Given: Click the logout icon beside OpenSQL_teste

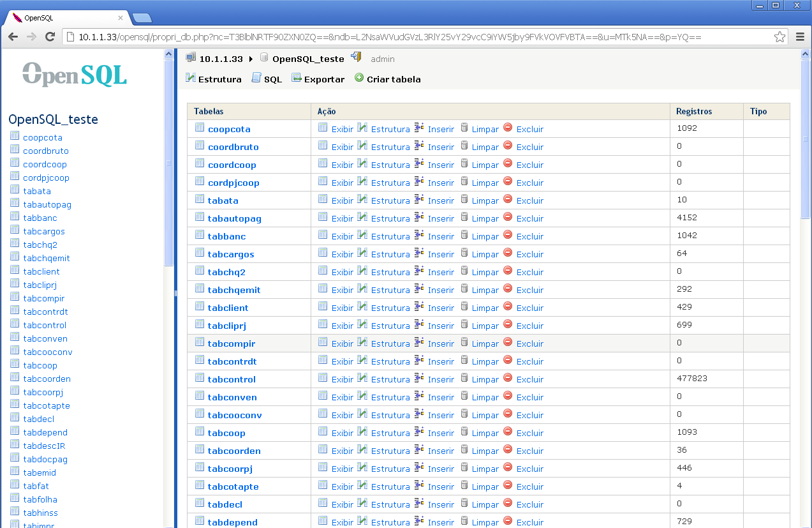Looking at the screenshot, I should coord(356,57).
